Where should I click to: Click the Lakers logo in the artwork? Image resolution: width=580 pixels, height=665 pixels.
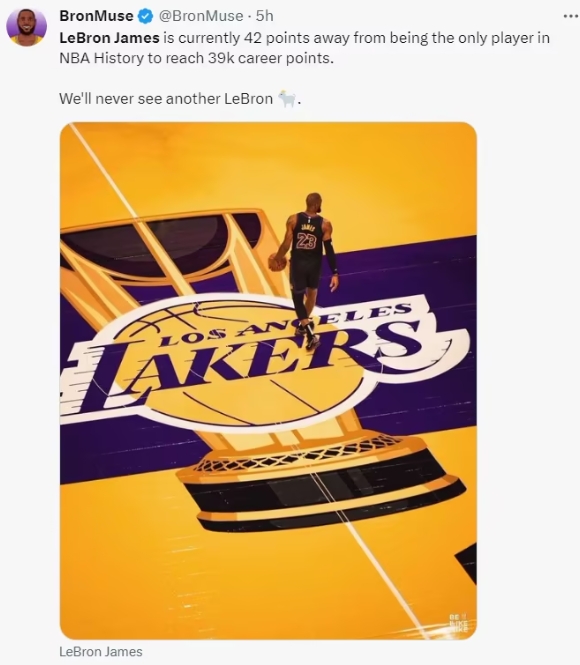264,362
